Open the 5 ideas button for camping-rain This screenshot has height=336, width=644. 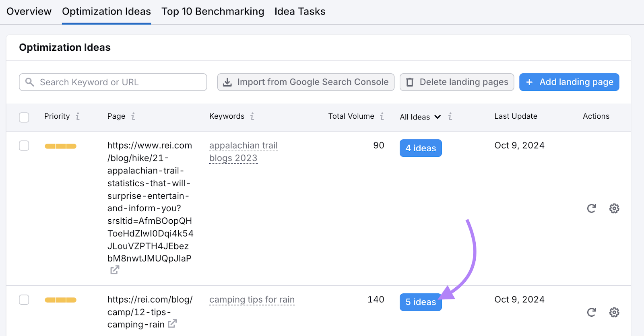[420, 302]
